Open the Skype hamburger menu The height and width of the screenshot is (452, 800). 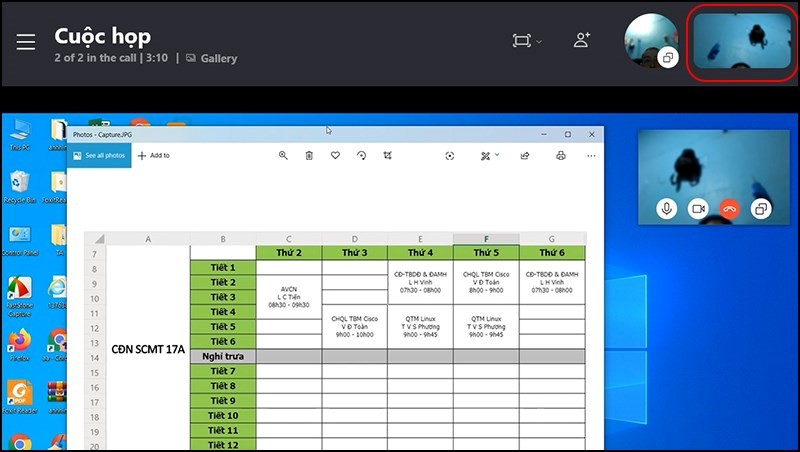(x=26, y=42)
